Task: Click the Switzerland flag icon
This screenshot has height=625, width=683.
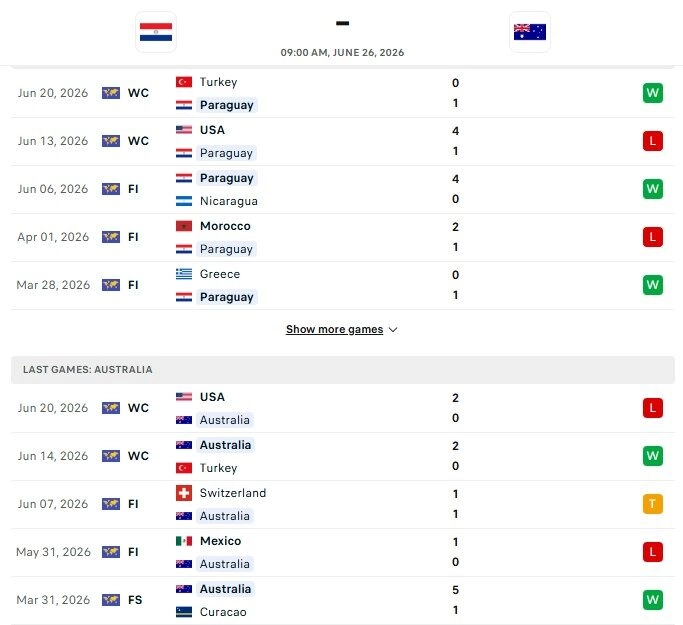Action: (184, 493)
